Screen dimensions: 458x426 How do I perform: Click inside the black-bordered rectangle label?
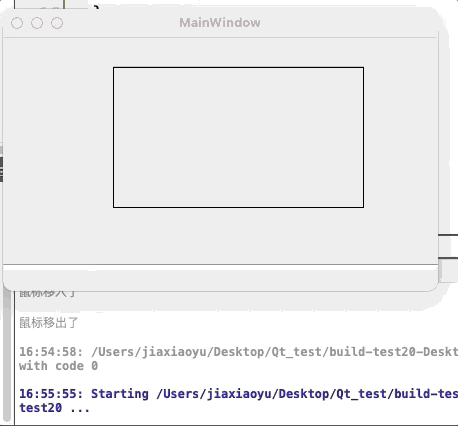[238, 137]
